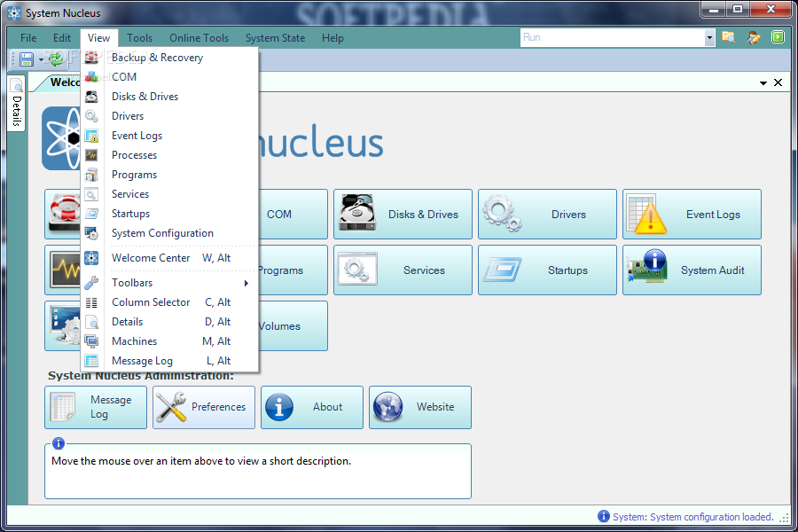Click the Welcome Center atom menu icon

(91, 258)
